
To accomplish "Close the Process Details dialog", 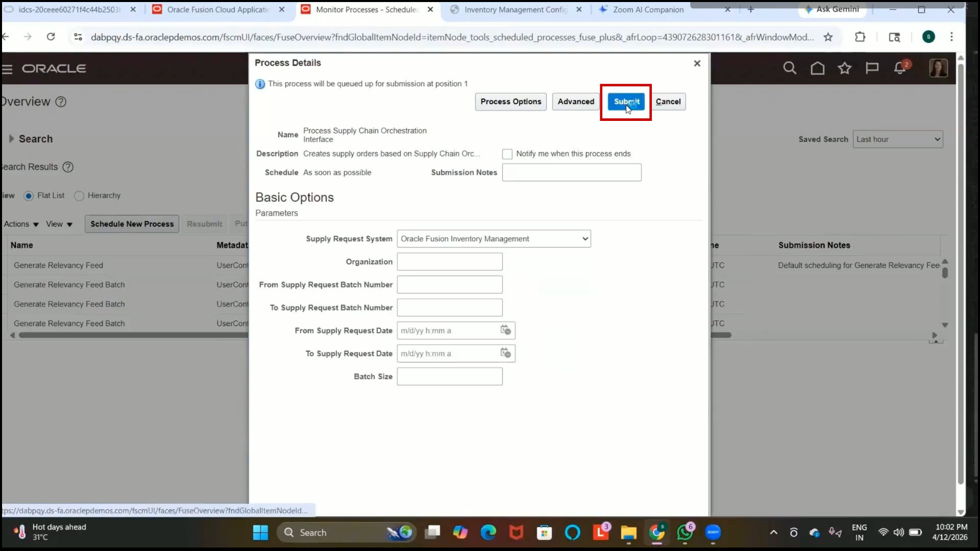I will click(x=697, y=63).
